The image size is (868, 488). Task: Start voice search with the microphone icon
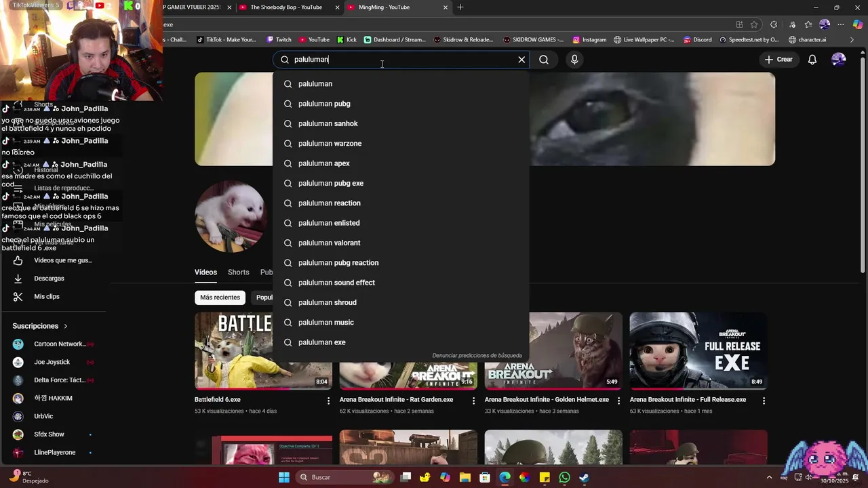pyautogui.click(x=574, y=60)
